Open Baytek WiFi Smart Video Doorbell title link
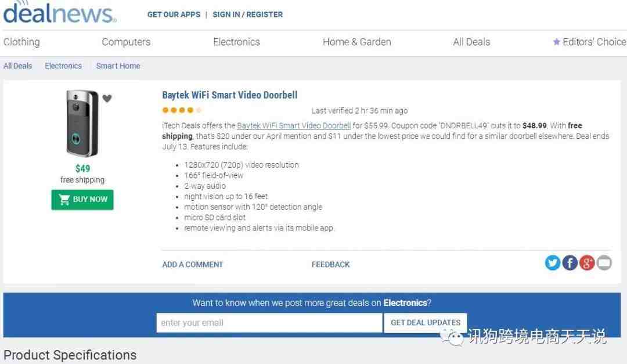This screenshot has height=364, width=627. [x=229, y=95]
